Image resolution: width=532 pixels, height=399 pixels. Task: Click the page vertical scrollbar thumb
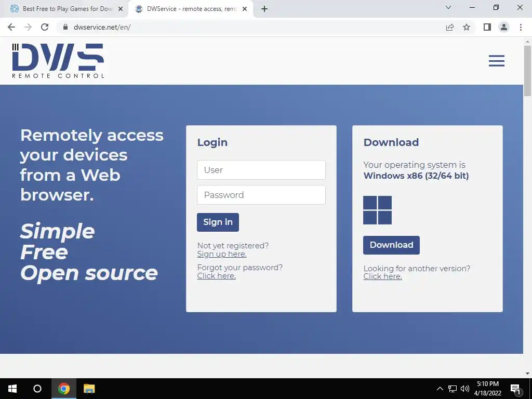point(527,70)
